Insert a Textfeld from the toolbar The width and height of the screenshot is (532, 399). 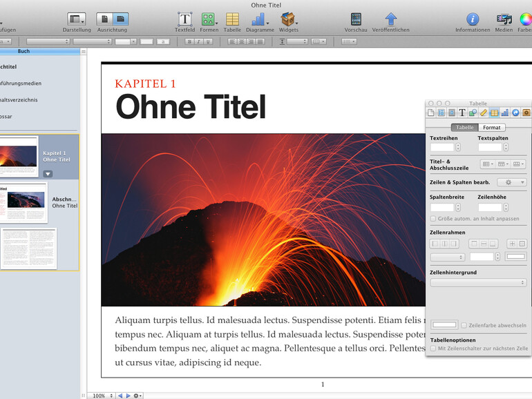click(x=184, y=19)
